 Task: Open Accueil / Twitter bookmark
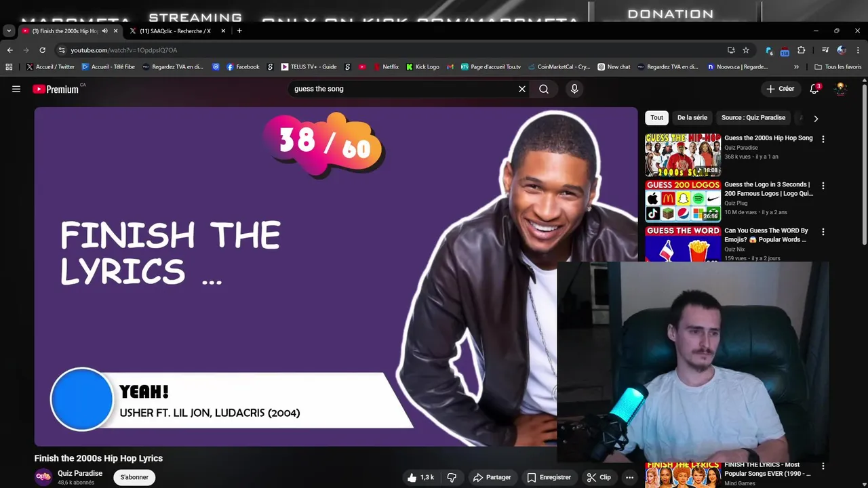click(x=50, y=66)
